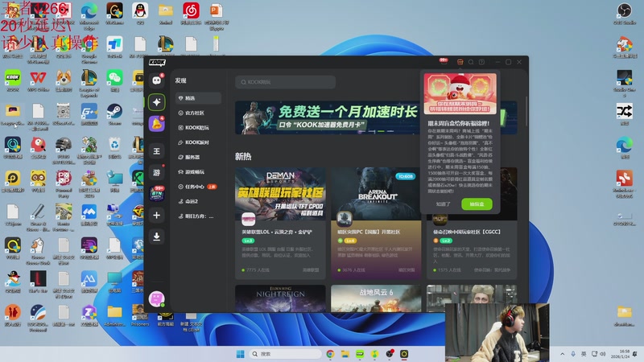Open the server labeled 王

coord(156,151)
